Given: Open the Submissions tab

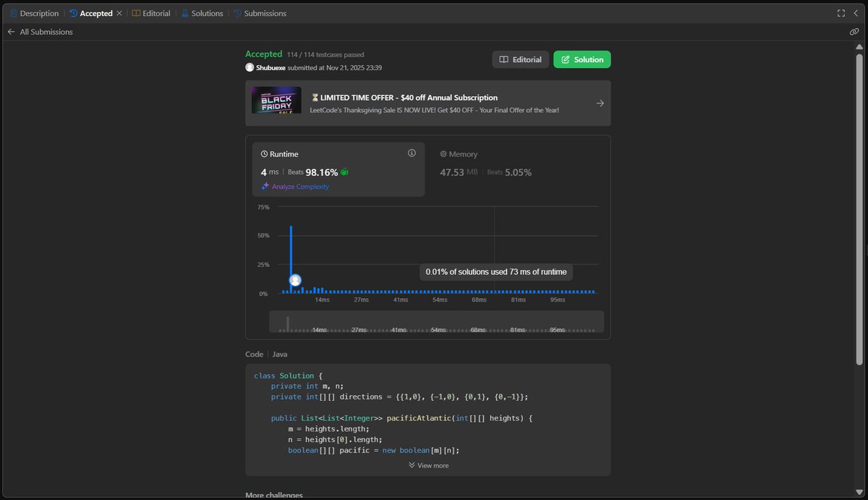Looking at the screenshot, I should pos(260,13).
